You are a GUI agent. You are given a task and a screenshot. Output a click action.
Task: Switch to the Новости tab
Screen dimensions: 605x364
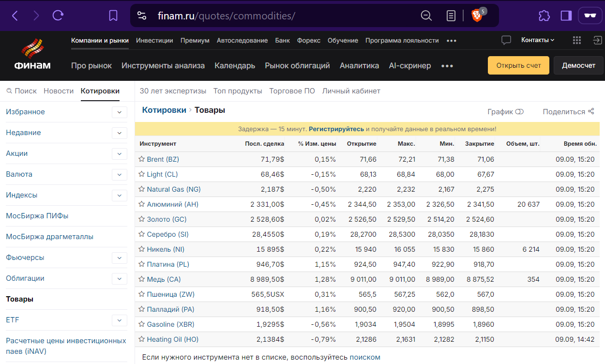[59, 91]
